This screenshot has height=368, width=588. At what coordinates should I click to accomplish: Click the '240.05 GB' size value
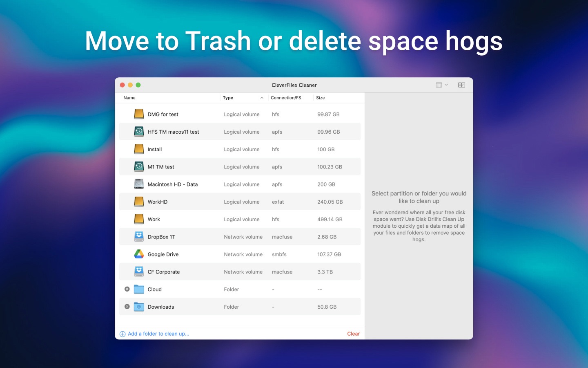coord(330,202)
